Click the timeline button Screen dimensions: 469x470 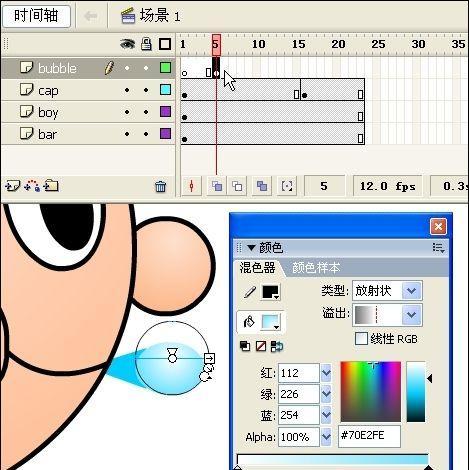pos(36,16)
